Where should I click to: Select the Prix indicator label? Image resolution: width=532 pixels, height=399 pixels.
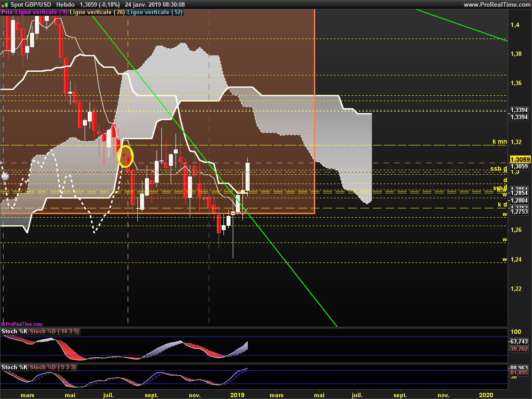point(7,12)
